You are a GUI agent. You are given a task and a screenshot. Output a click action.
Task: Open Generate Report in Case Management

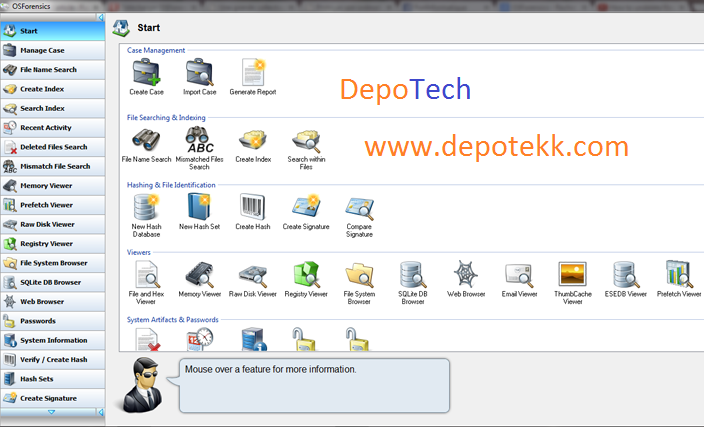point(253,73)
